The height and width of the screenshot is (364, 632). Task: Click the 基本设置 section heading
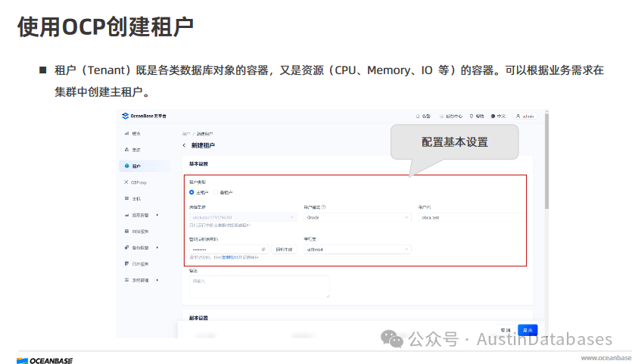198,164
